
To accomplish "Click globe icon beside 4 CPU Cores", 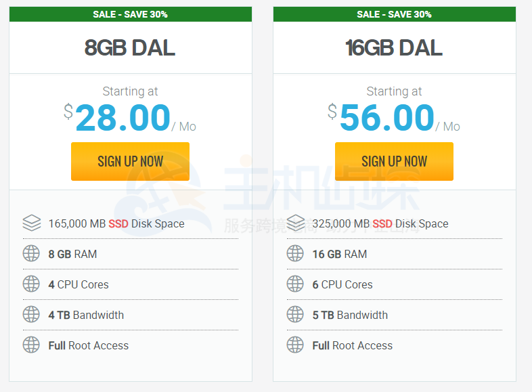I will click(31, 284).
